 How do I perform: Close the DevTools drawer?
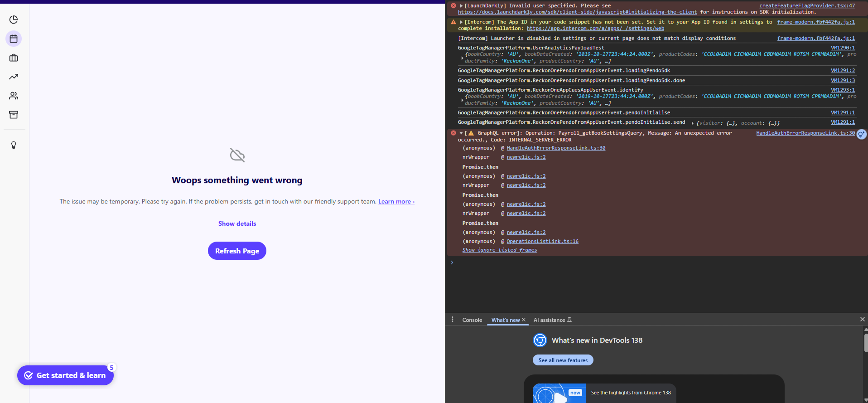point(862,319)
